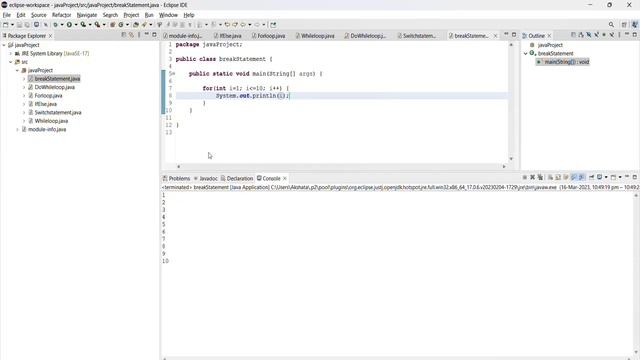This screenshot has height=360, width=640.
Task: Click the New file toolbar icon
Action: tap(6, 24)
